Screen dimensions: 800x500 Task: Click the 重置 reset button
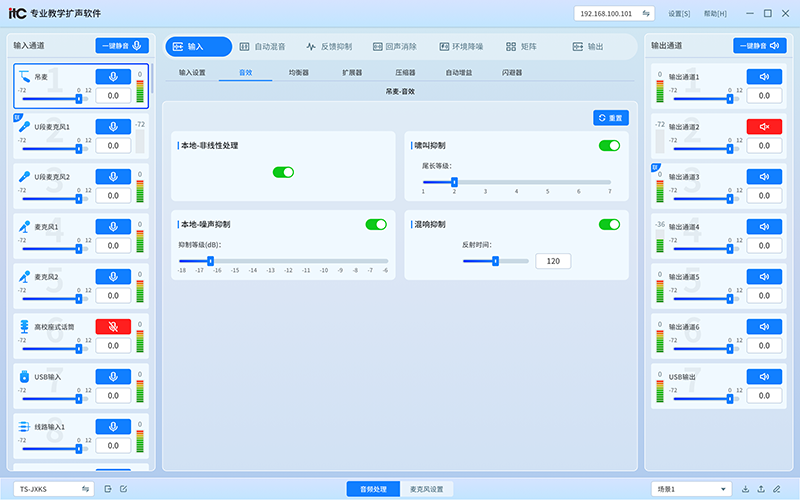click(x=611, y=118)
